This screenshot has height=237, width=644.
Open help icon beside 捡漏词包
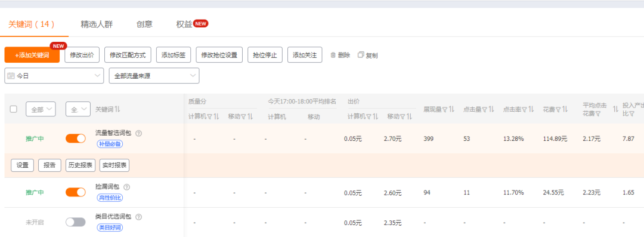(126, 187)
